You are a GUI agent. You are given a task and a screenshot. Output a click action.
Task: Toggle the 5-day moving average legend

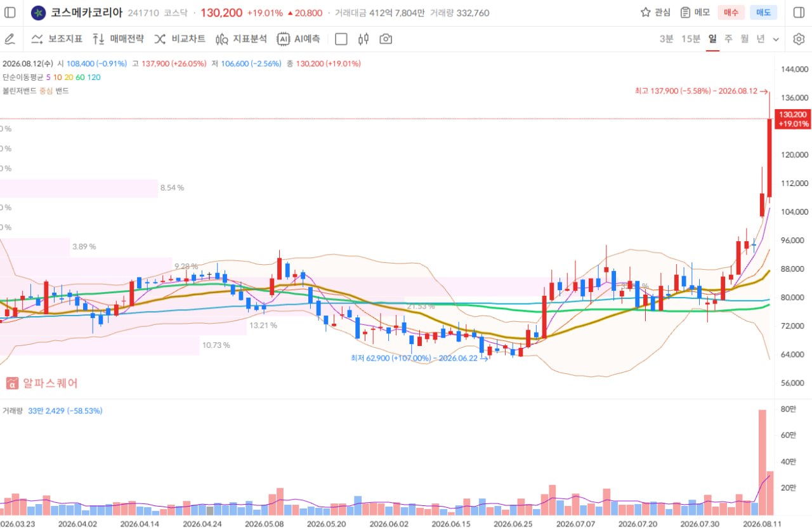click(48, 77)
